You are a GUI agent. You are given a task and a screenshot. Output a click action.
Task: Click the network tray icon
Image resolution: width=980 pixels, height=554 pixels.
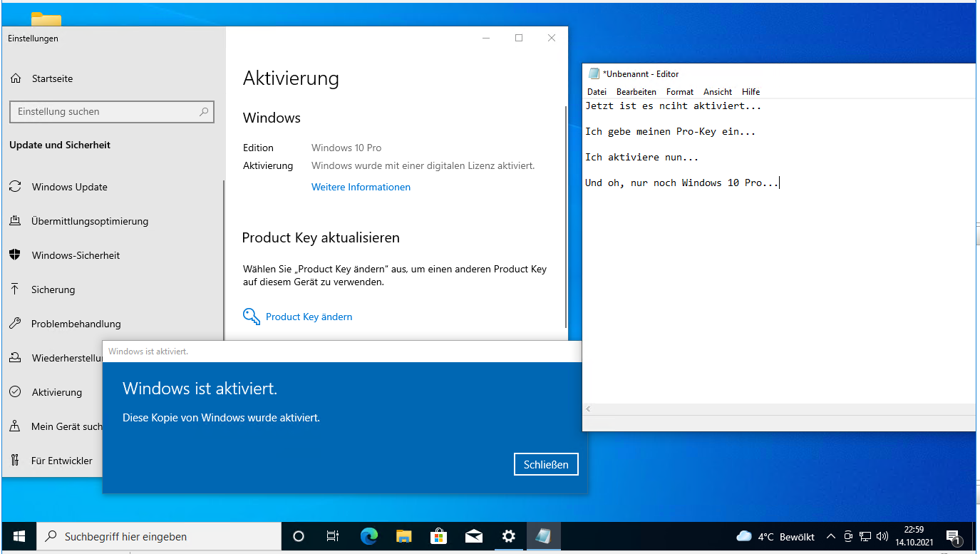click(x=865, y=536)
